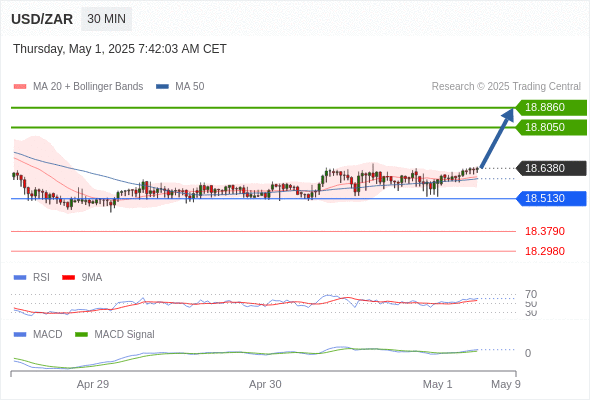The height and width of the screenshot is (400, 590).
Task: Click the USD/ZAR pair title
Action: [x=42, y=19]
